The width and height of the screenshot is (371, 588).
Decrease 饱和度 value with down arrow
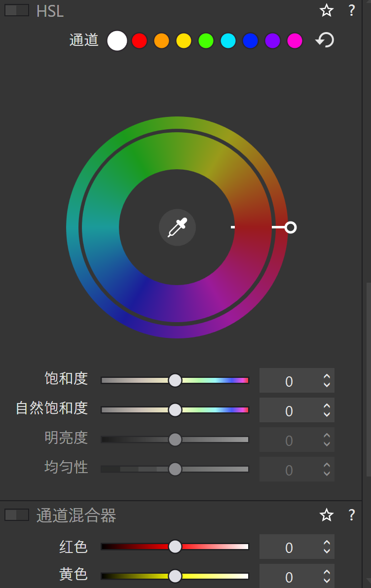point(327,385)
